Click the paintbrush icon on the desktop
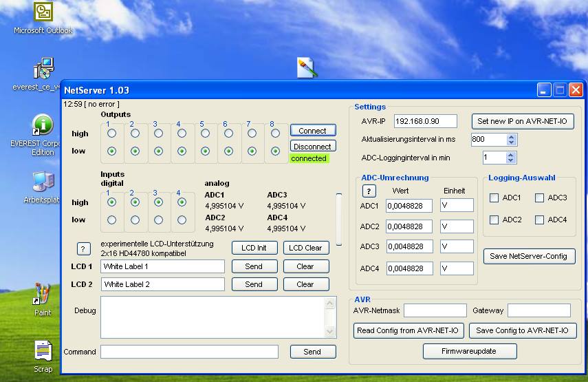This screenshot has height=382, width=588. coord(306,67)
